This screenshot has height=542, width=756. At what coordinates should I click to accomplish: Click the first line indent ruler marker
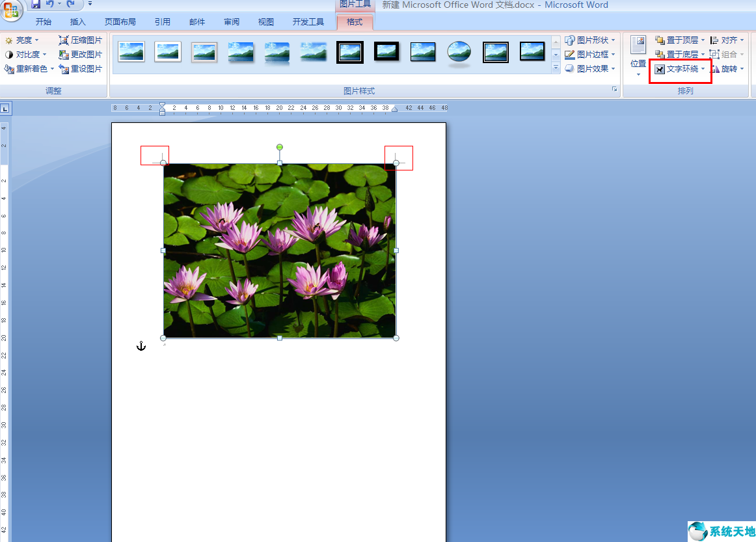tap(163, 105)
